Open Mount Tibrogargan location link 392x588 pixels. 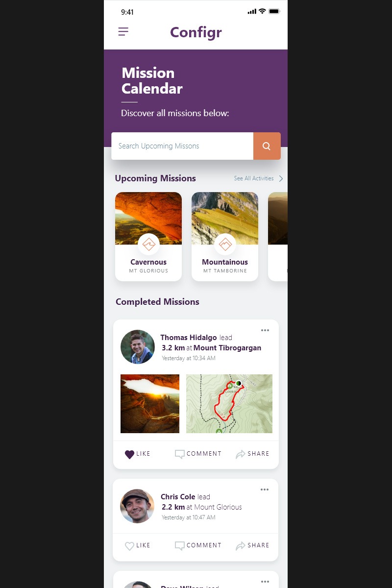click(x=227, y=348)
